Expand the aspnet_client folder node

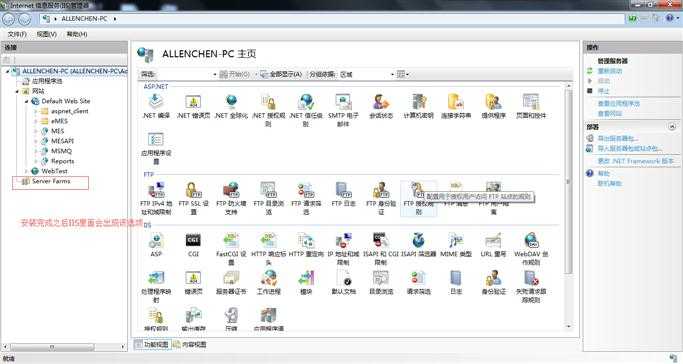click(36, 111)
